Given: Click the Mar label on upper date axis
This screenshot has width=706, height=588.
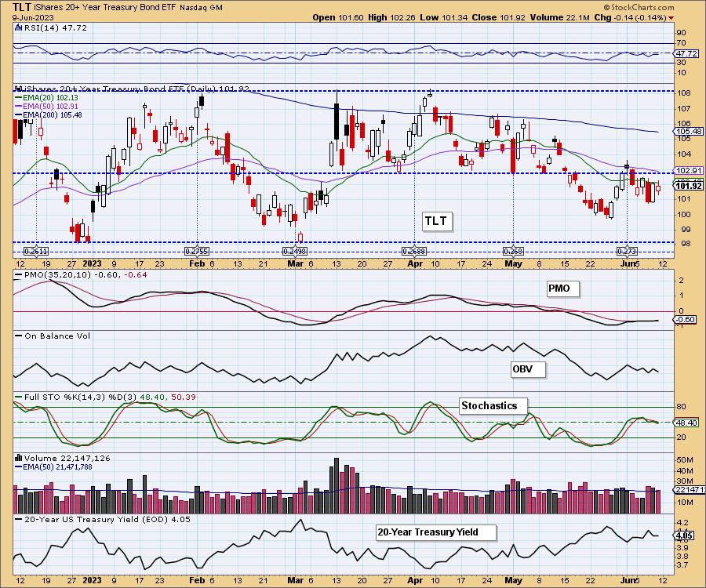Looking at the screenshot, I should tap(296, 264).
